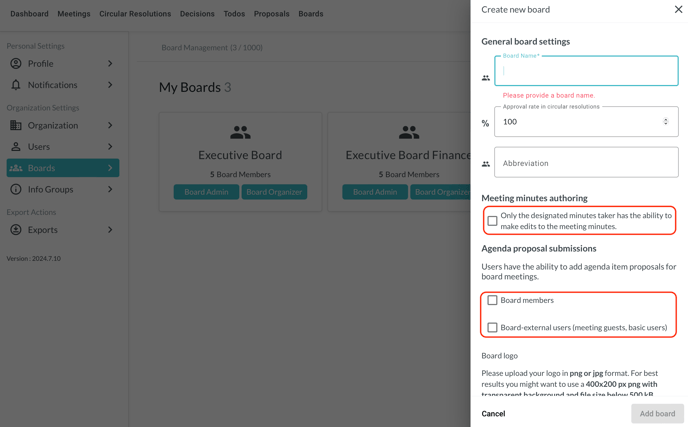This screenshot has width=688, height=427.
Task: Click the Users person icon in sidebar
Action: (x=16, y=147)
